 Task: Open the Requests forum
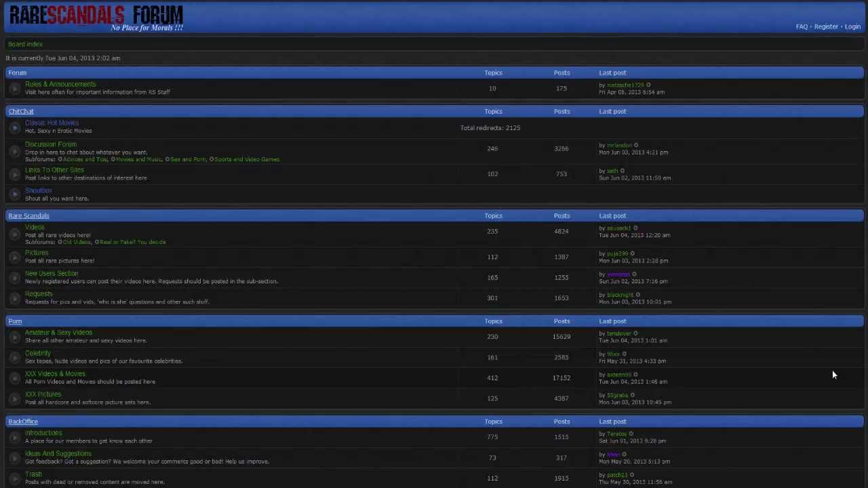point(39,293)
